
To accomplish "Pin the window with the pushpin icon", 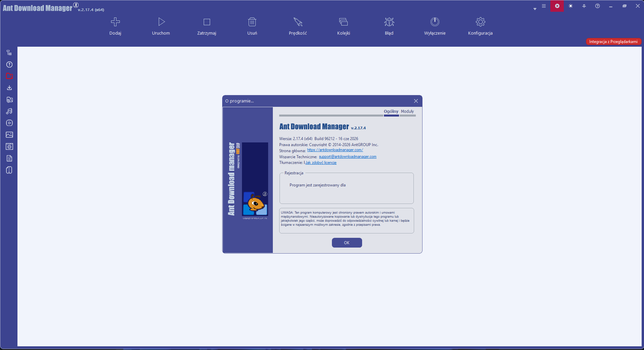I will [584, 6].
